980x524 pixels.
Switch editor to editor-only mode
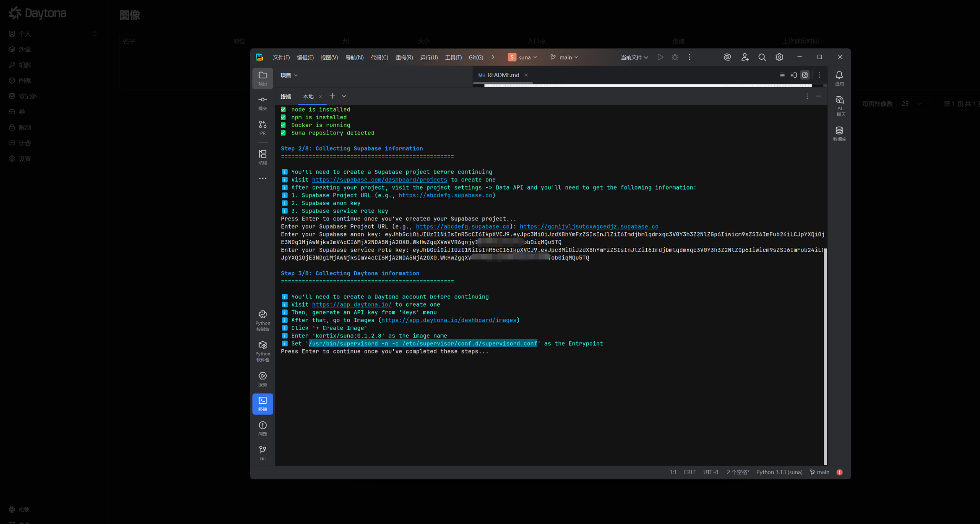point(782,75)
